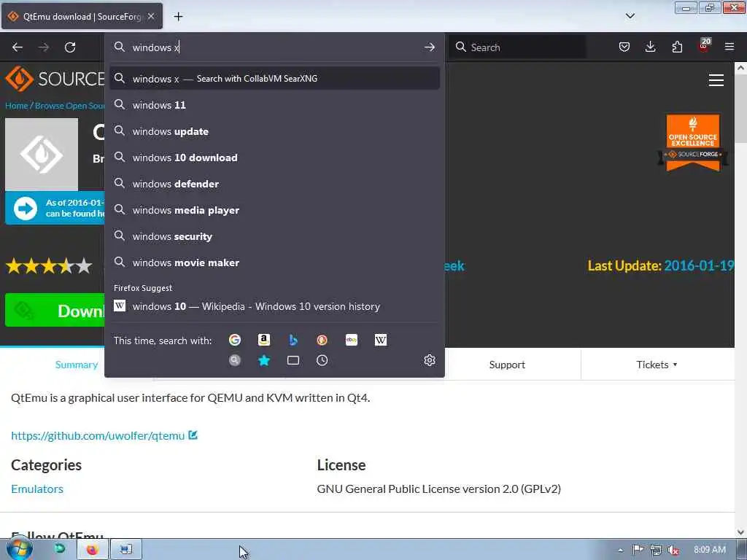Viewport: 747px width, 560px height.
Task: Switch to Firefox in the taskbar
Action: 92,550
